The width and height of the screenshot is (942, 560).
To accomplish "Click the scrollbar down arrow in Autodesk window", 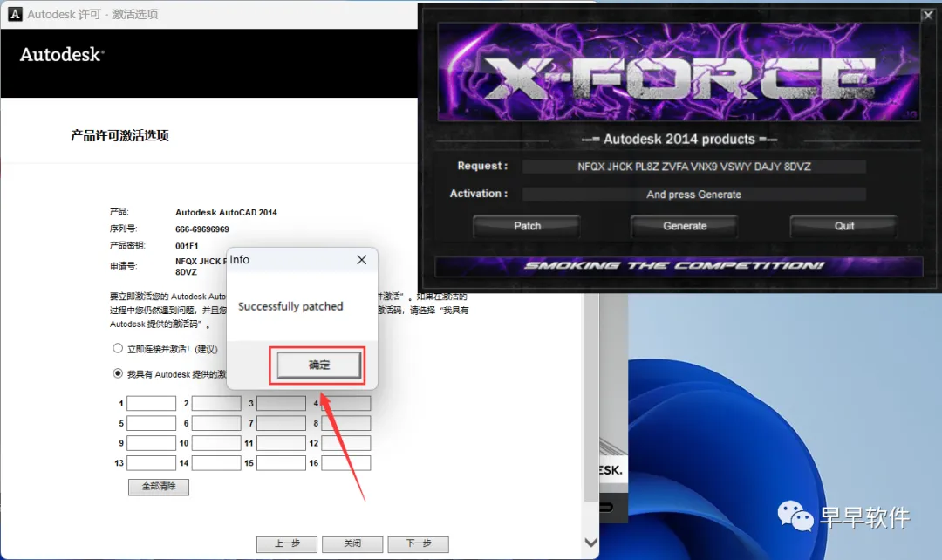I will click(591, 543).
